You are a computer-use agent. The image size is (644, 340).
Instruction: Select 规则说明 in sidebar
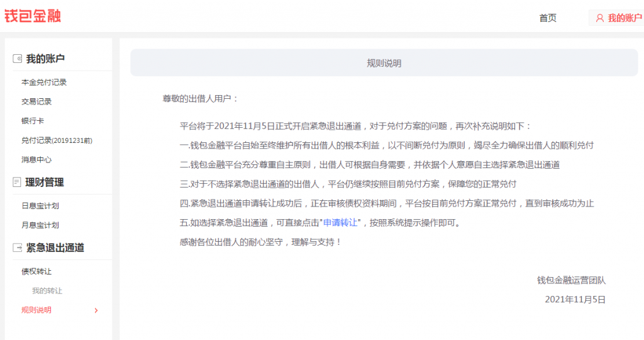click(x=36, y=310)
